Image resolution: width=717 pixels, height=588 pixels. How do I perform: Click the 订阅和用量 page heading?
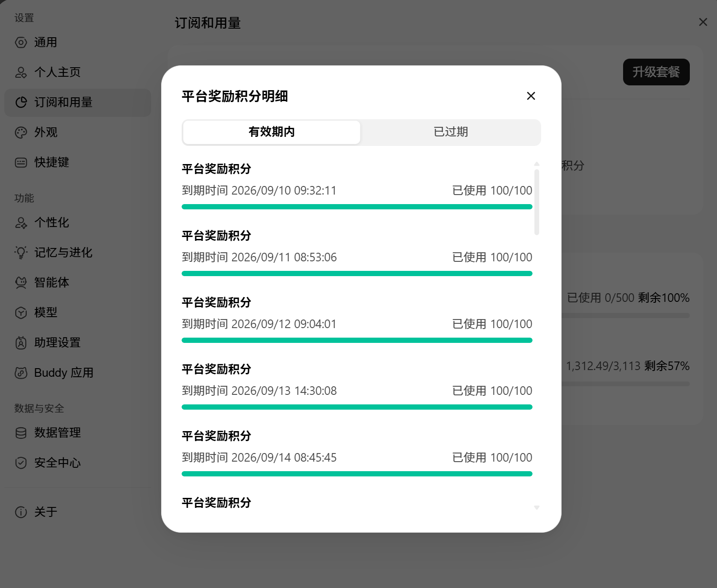(x=208, y=23)
